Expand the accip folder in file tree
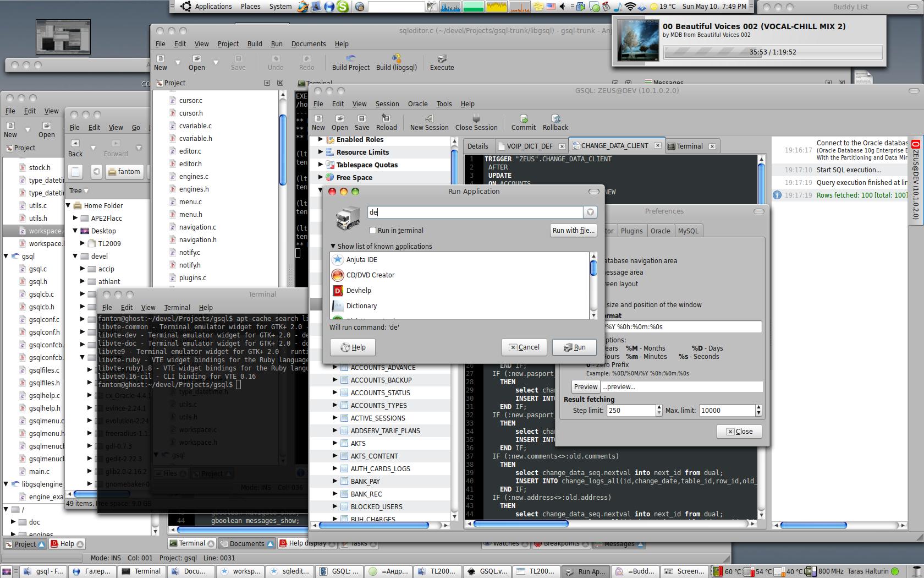924x578 pixels. point(83,269)
